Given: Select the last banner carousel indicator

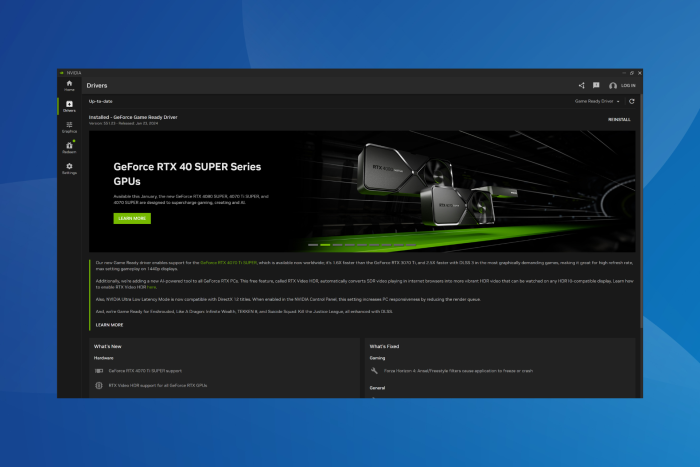Looking at the screenshot, I should click(x=411, y=245).
